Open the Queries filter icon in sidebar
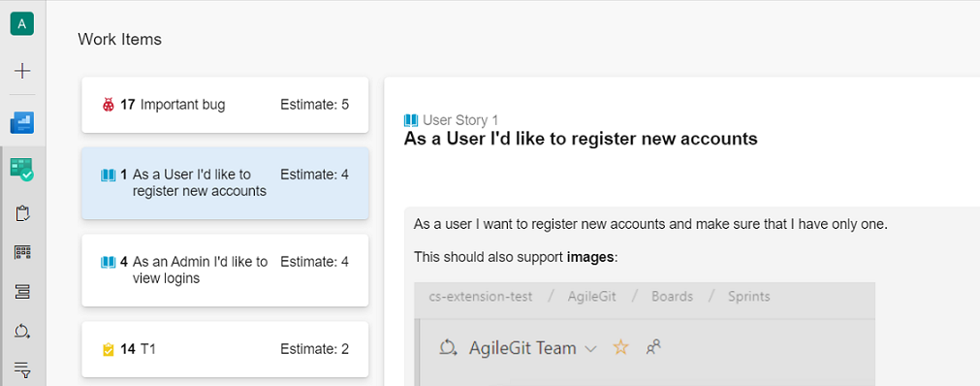The width and height of the screenshot is (980, 386). tap(22, 370)
